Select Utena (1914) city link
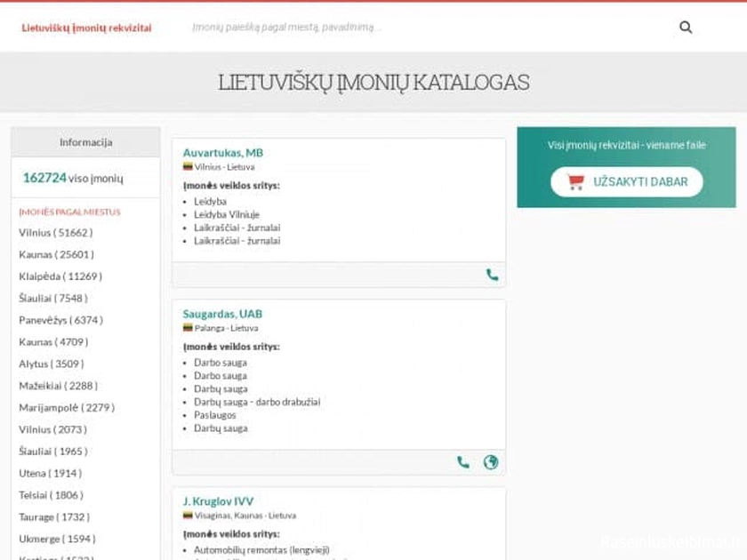 pyautogui.click(x=51, y=474)
